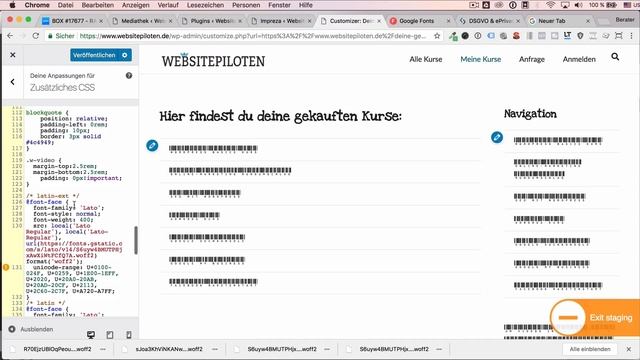The height and width of the screenshot is (360, 640).
Task: Open the Meine Kurse nav link
Action: [480, 59]
